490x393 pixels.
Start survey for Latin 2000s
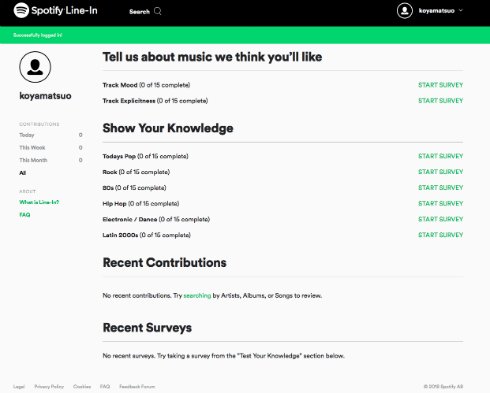coord(441,235)
